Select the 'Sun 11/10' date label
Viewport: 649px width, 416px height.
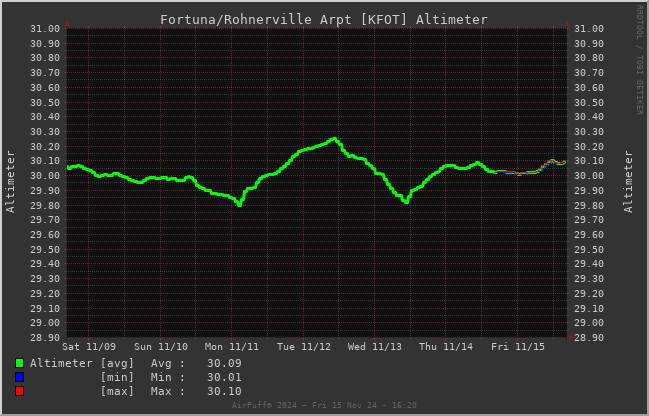pyautogui.click(x=161, y=346)
